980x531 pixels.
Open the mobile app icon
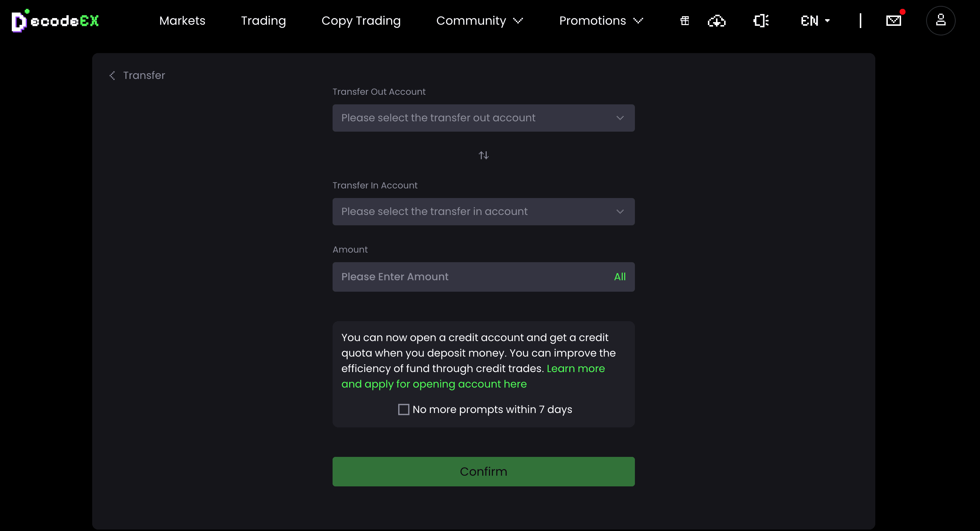click(x=761, y=21)
